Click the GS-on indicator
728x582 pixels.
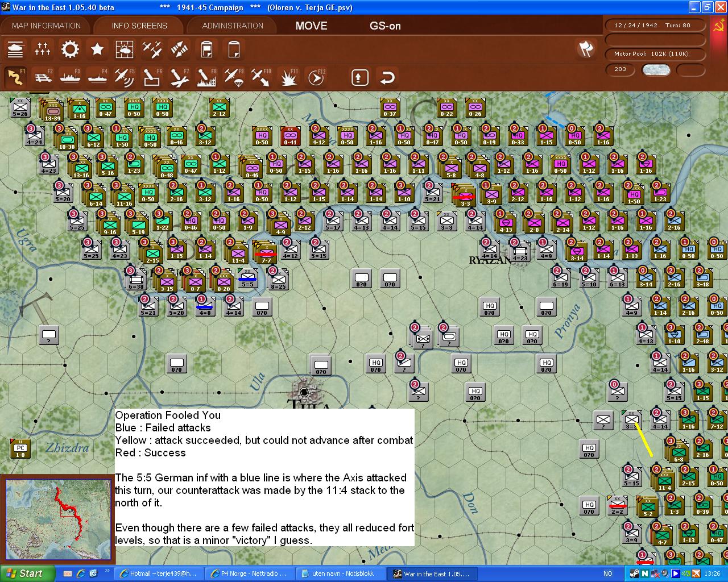click(385, 26)
